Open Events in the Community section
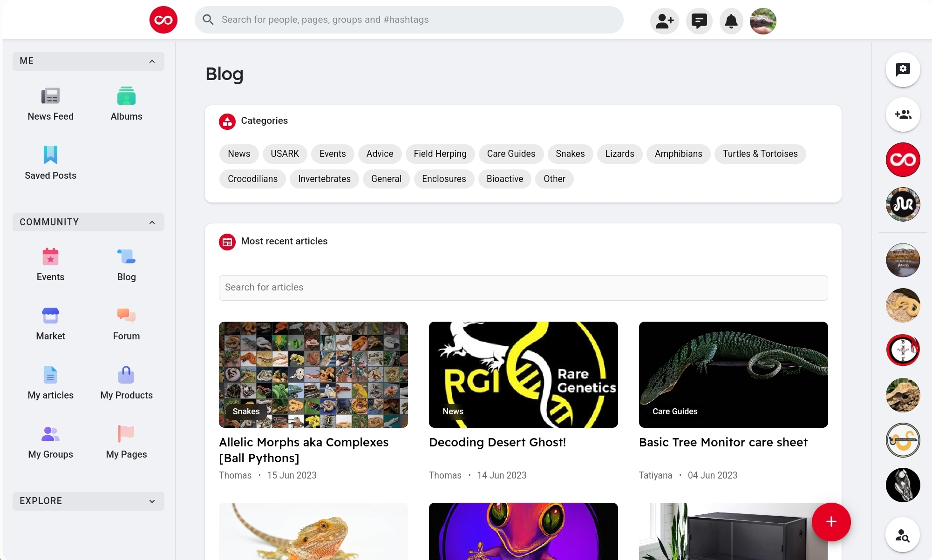The image size is (932, 560). click(50, 264)
